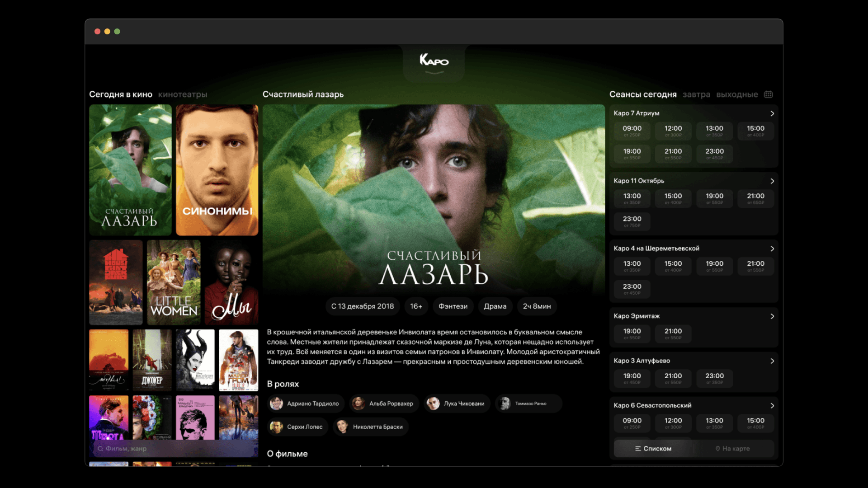Open the calendar date picker icon
Image resolution: width=868 pixels, height=488 pixels.
[769, 94]
